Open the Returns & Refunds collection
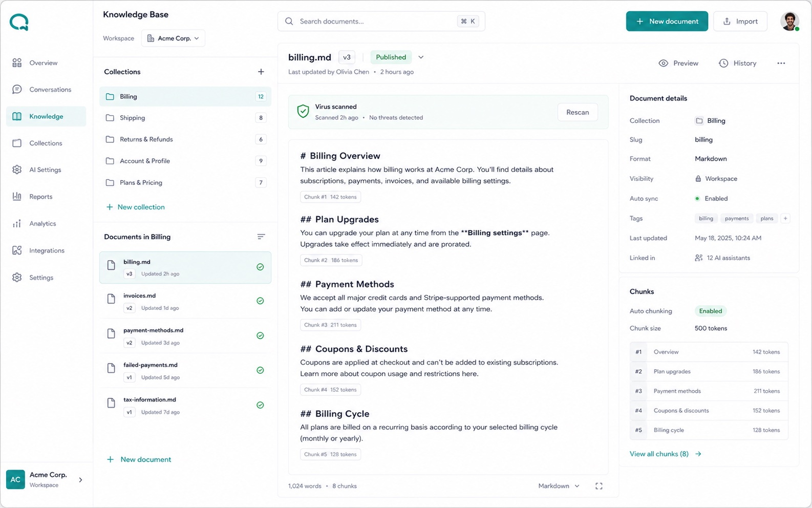This screenshot has height=508, width=812. click(185, 139)
